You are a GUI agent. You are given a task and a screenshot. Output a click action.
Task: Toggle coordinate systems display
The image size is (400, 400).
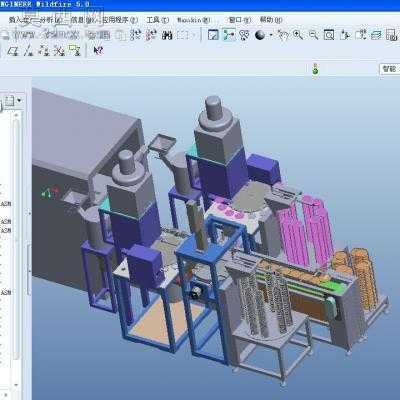pyautogui.click(x=59, y=51)
